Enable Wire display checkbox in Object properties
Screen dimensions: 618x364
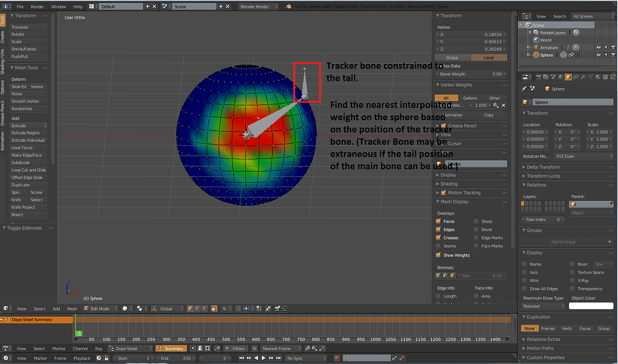point(524,280)
